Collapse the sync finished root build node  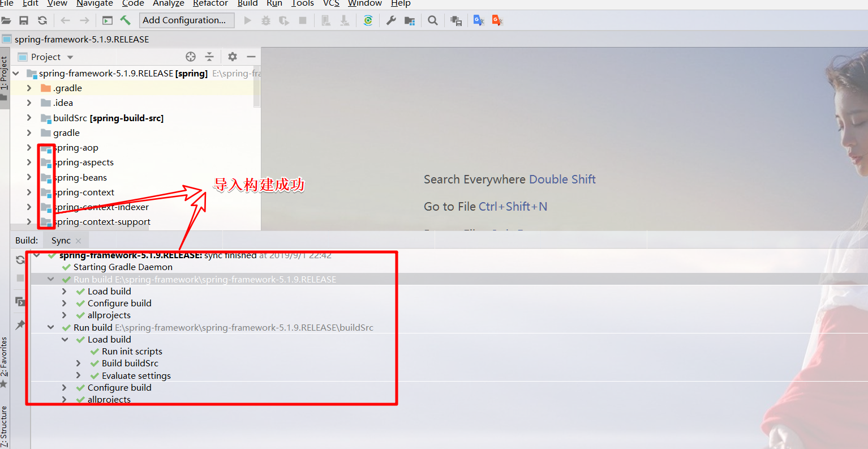pyautogui.click(x=37, y=255)
